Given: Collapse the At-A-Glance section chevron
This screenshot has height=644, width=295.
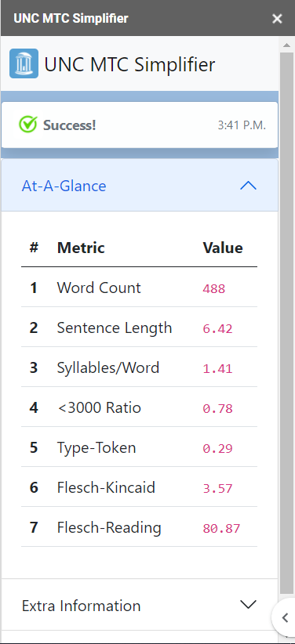Looking at the screenshot, I should click(x=248, y=186).
